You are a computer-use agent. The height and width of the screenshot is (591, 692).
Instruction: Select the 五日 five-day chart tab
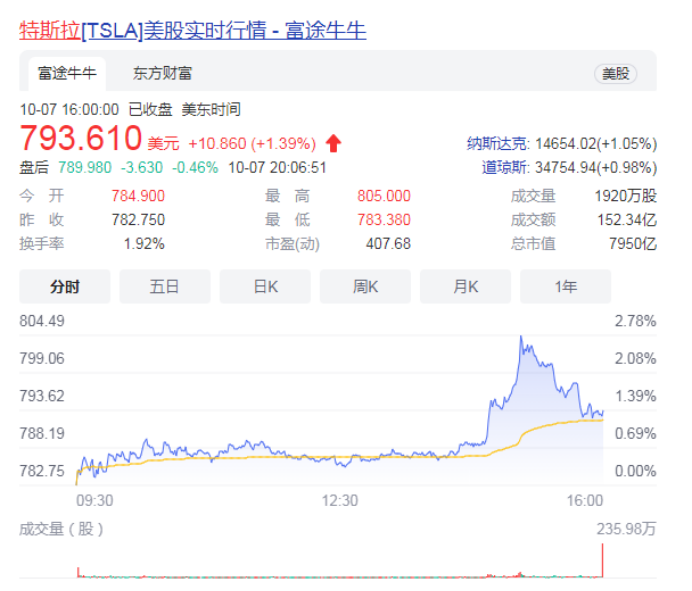point(165,287)
